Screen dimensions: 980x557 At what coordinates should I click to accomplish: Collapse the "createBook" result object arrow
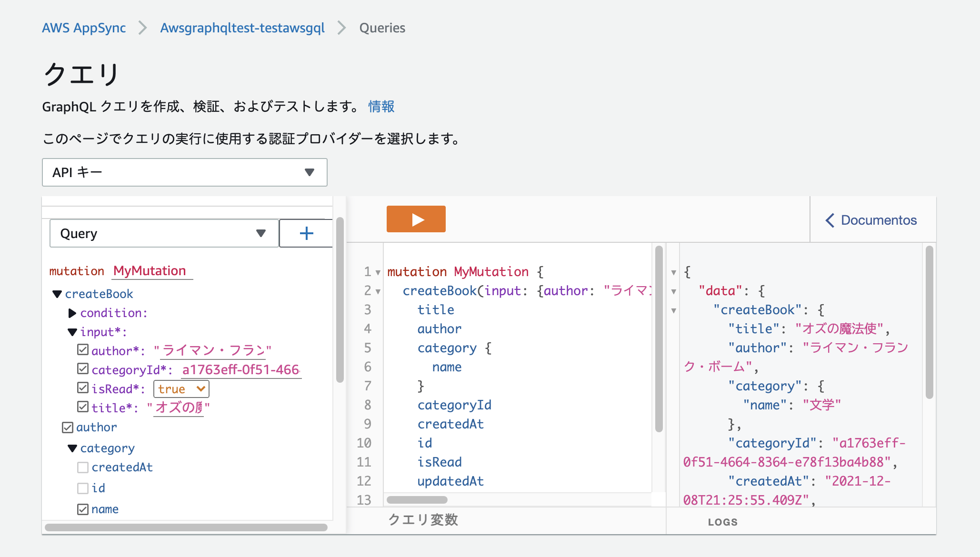tap(673, 311)
